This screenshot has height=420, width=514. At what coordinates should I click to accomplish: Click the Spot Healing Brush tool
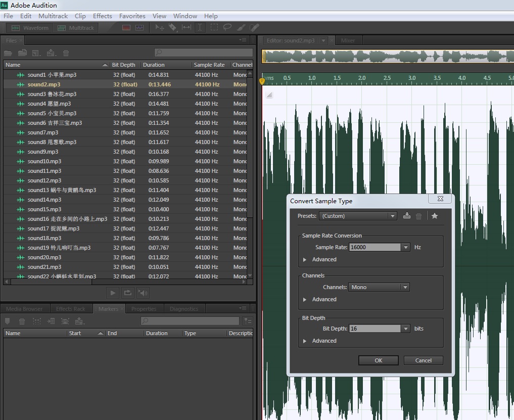[x=255, y=28]
